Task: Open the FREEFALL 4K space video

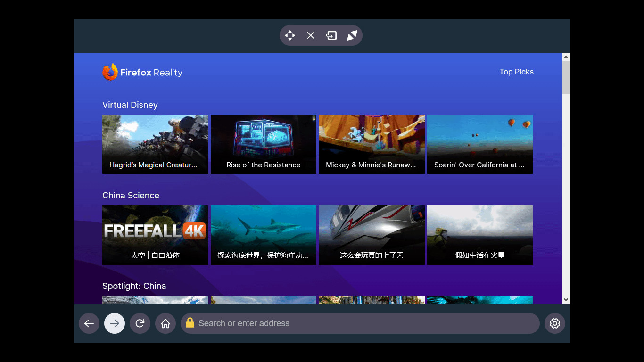Action: [x=155, y=235]
